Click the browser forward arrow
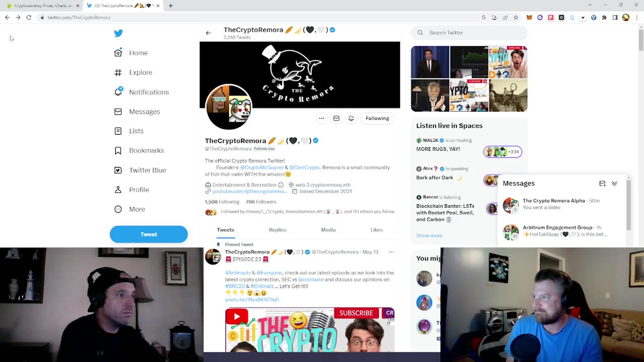This screenshot has width=644, height=362. tap(18, 18)
